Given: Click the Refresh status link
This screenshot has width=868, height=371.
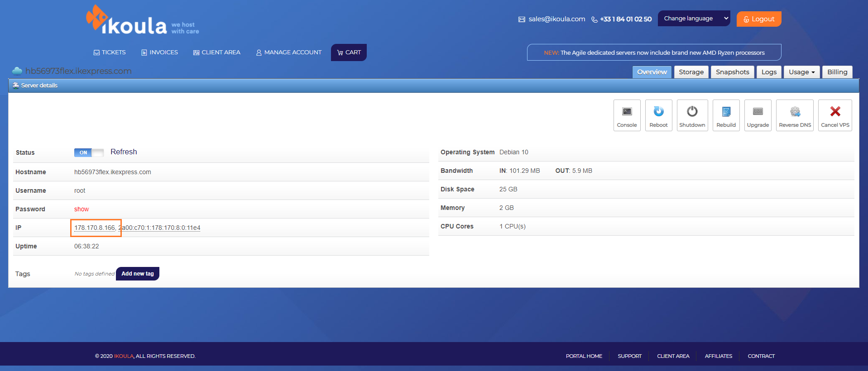Looking at the screenshot, I should [x=124, y=152].
